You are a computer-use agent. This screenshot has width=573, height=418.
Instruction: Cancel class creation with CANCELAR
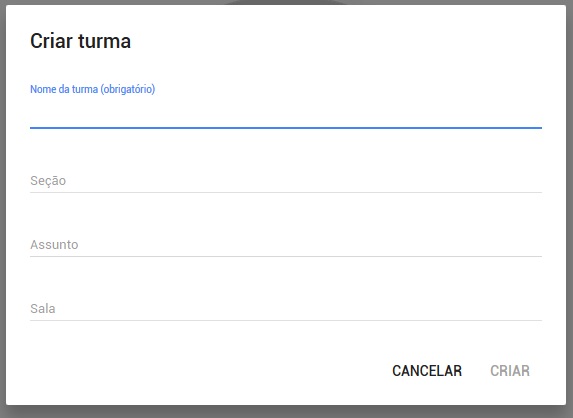tap(427, 371)
